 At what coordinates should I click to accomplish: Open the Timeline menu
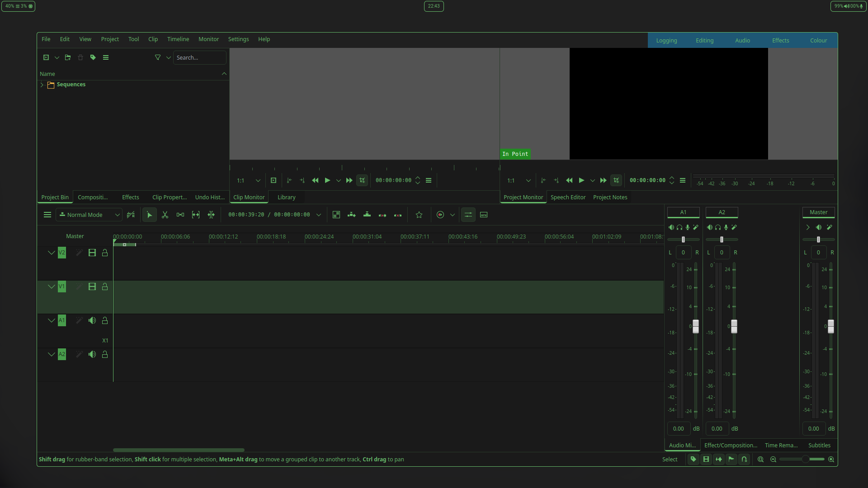tap(178, 39)
